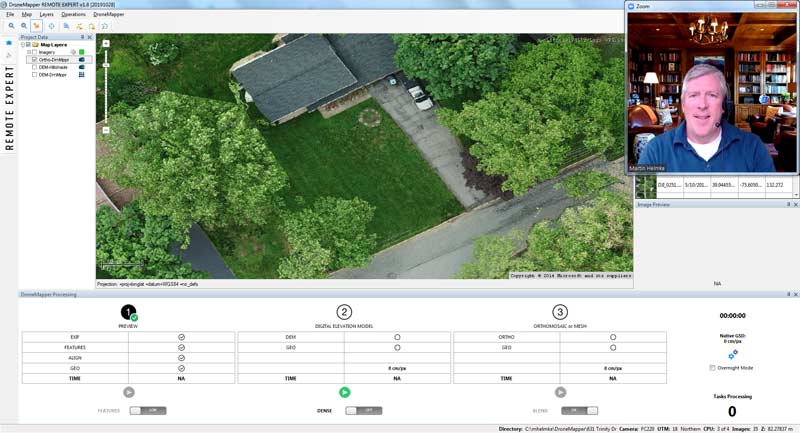Image resolution: width=800 pixels, height=433 pixels.
Task: Check the DEM-Hillshade layer checkbox
Action: (x=34, y=67)
